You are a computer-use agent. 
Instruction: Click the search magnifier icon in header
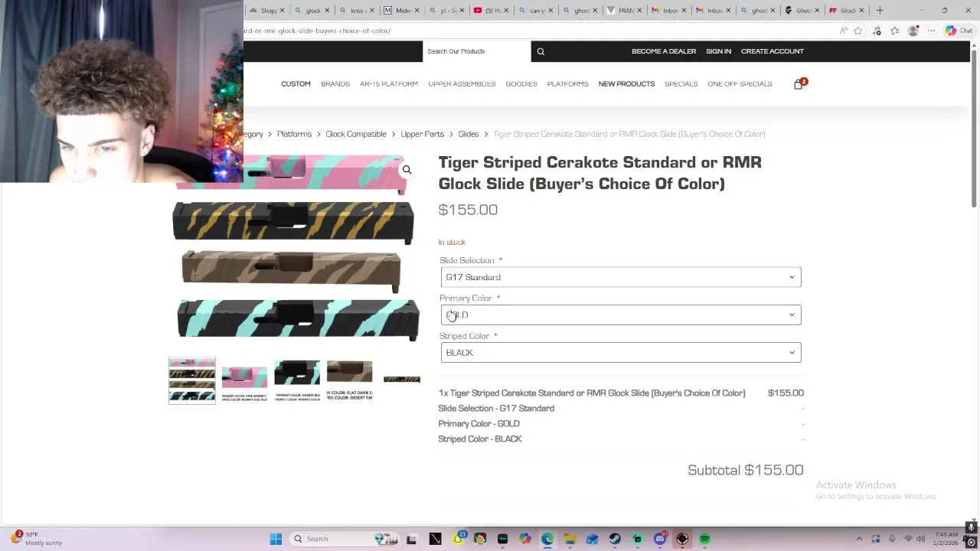(x=541, y=51)
